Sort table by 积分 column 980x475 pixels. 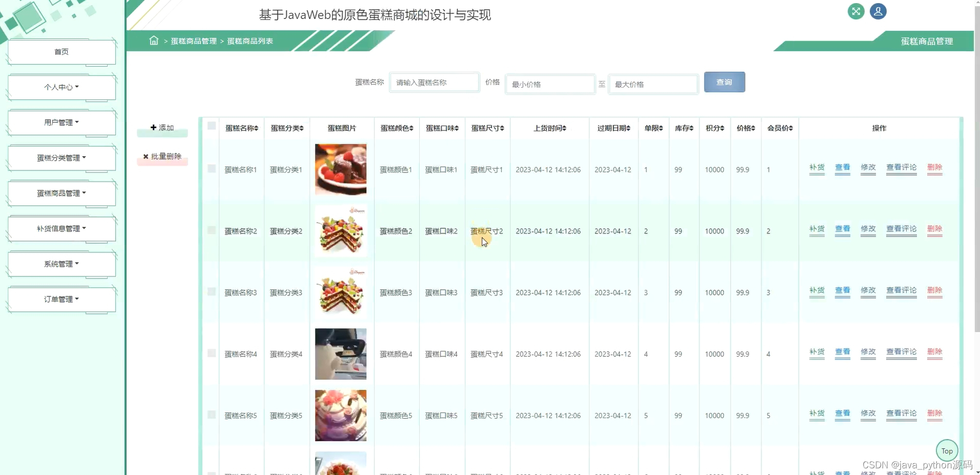pyautogui.click(x=715, y=128)
